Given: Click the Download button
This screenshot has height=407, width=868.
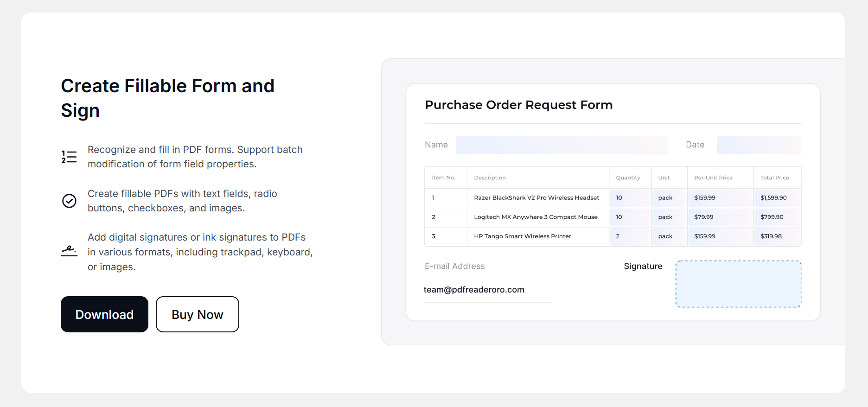Looking at the screenshot, I should click(x=104, y=314).
